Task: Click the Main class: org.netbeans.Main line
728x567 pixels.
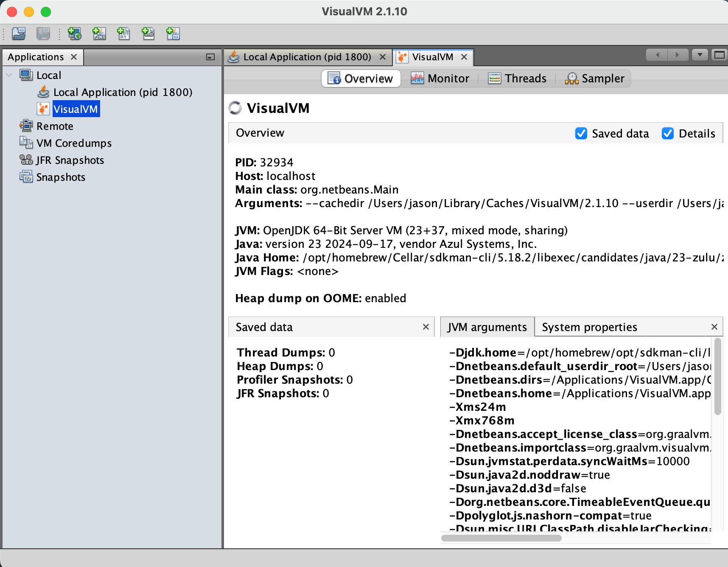Action: tap(317, 190)
